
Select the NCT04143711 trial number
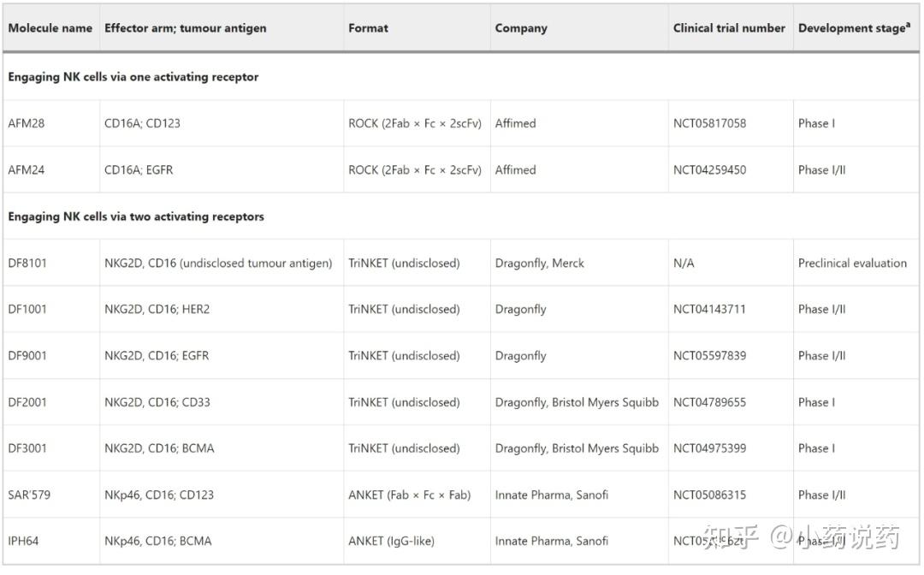pos(709,309)
